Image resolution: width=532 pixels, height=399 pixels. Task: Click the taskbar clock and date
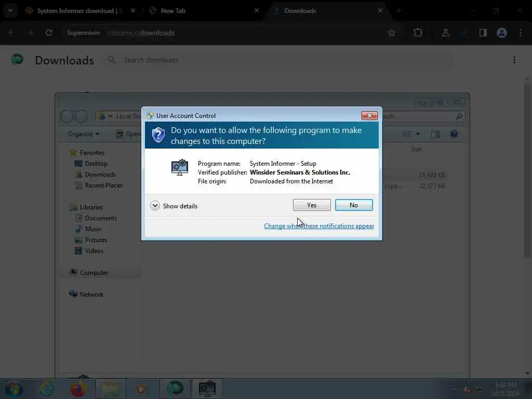click(506, 389)
